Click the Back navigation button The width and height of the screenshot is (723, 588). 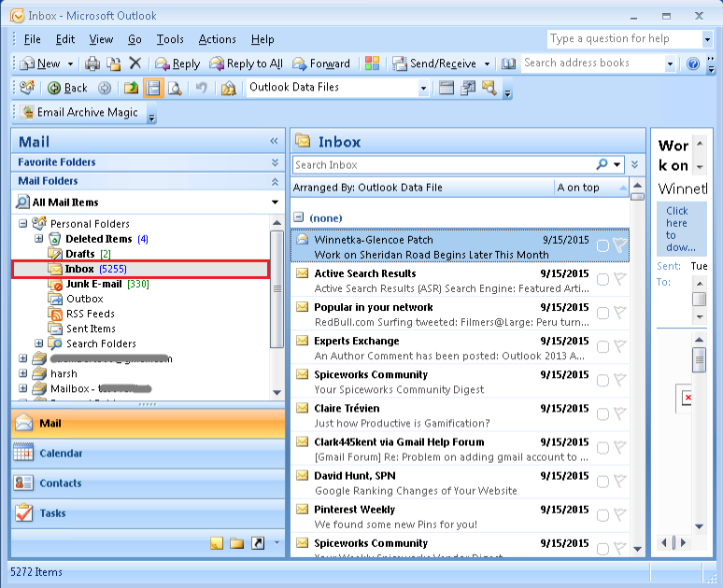point(67,88)
